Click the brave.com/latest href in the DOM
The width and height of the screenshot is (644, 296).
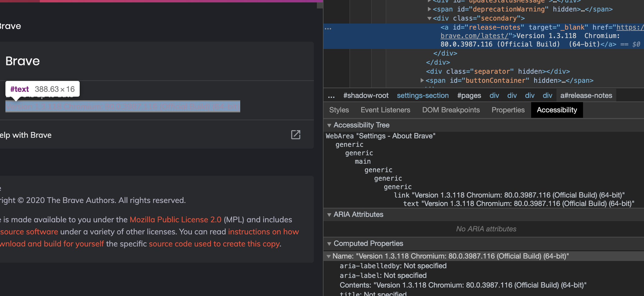pyautogui.click(x=474, y=36)
